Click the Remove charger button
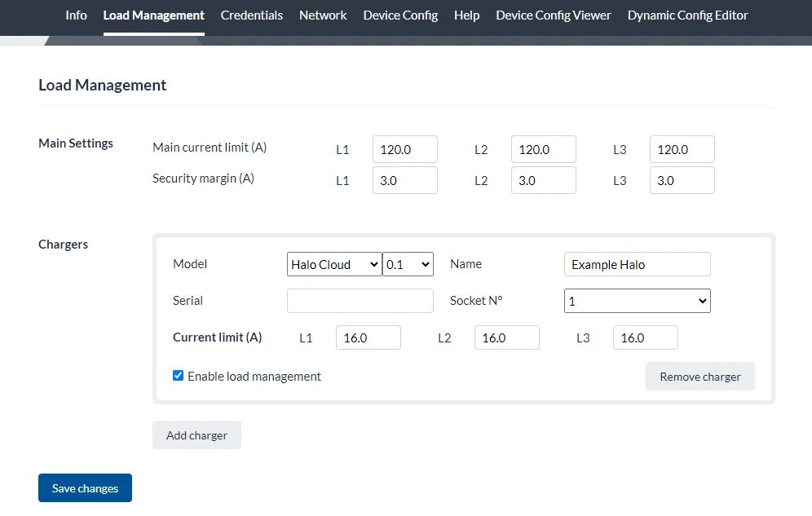The width and height of the screenshot is (812, 516). (700, 377)
